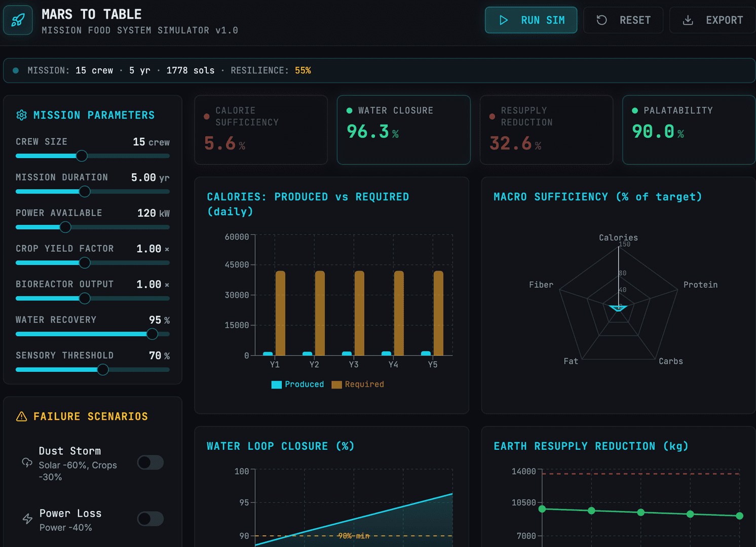The image size is (756, 547).
Task: Click the gear icon by Mission Parameters
Action: click(x=21, y=115)
